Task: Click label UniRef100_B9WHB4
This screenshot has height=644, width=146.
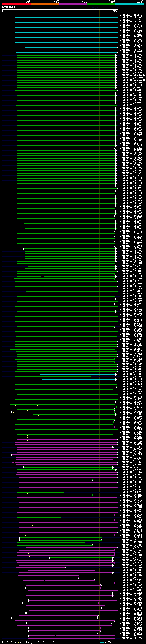Action: pos(131,507)
